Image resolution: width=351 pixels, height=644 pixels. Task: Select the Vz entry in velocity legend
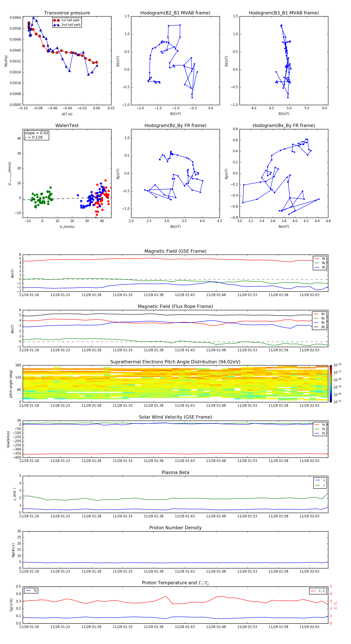coord(320,433)
